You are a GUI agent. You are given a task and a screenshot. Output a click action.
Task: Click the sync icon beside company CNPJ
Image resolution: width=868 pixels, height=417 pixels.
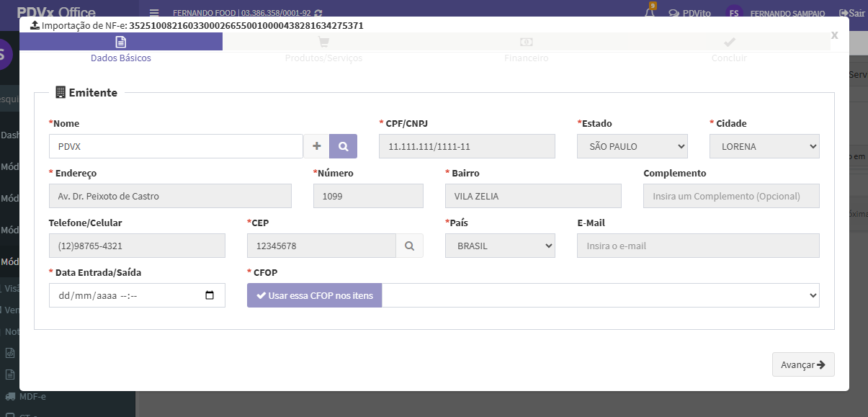(318, 13)
